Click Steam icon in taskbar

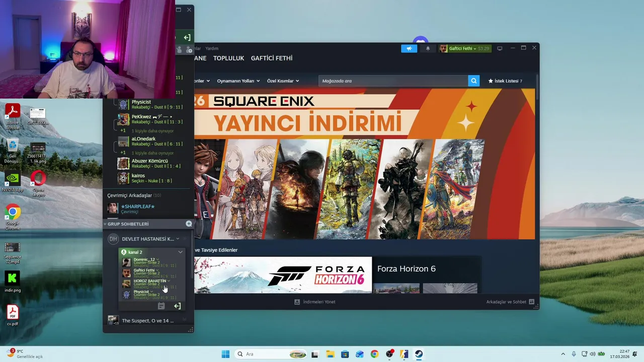coord(419,354)
